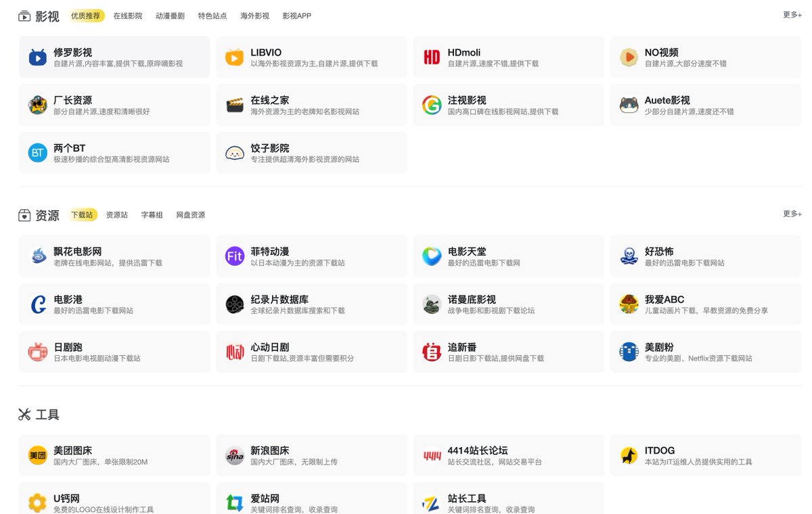Click the 爱站网 green-blue icon

[x=234, y=503]
